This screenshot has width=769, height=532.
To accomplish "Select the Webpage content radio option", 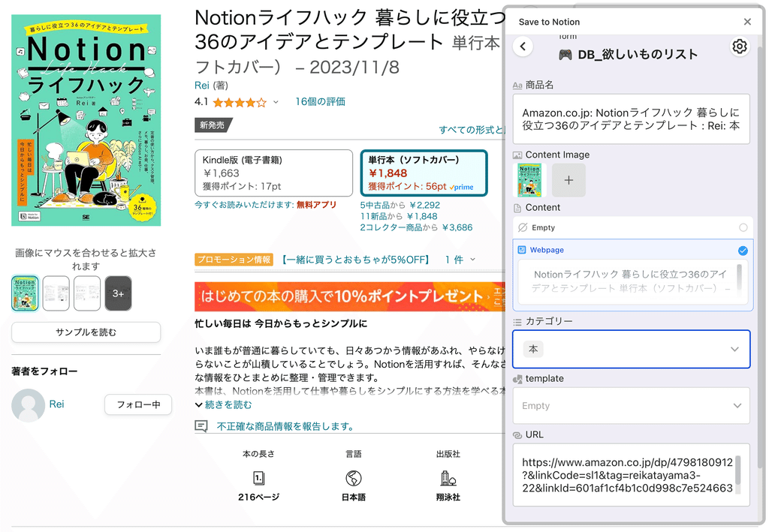I will (x=743, y=251).
